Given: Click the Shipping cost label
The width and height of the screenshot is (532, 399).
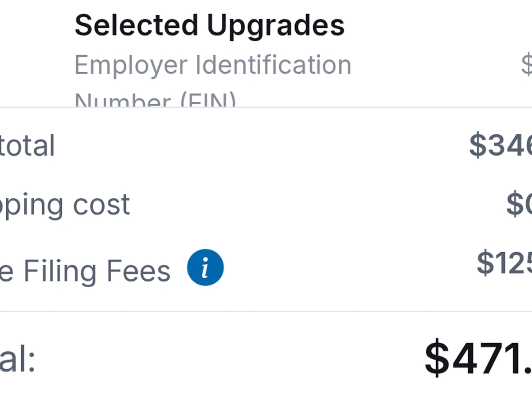Looking at the screenshot, I should tap(64, 204).
